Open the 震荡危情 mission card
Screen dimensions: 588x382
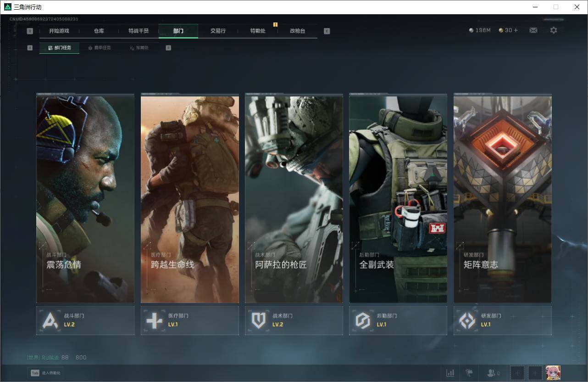(85, 199)
